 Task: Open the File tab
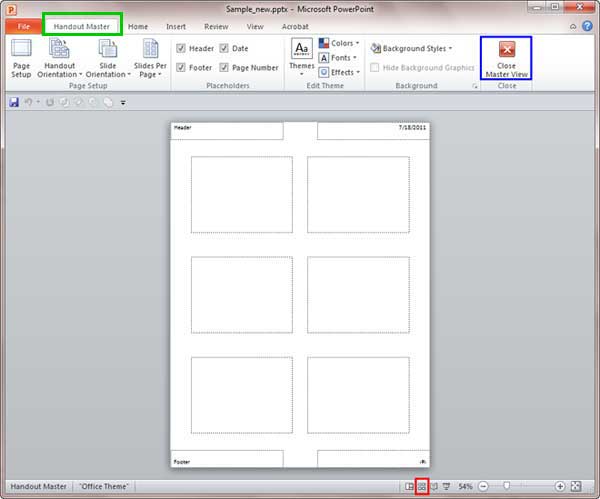[23, 26]
